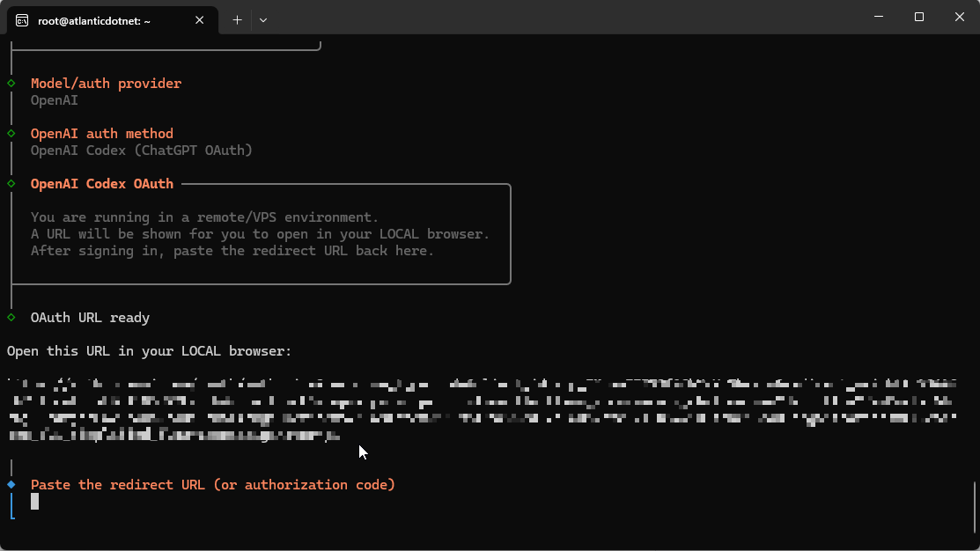Click "Open this URL in your LOCAL browser" line
Image resolution: width=980 pixels, height=551 pixels.
point(150,351)
